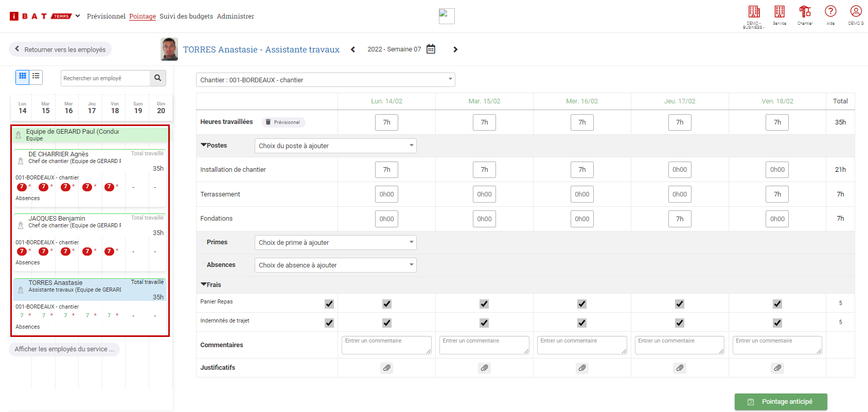Toggle Panier Repas checkbox for Ven. 18/02

(x=777, y=304)
